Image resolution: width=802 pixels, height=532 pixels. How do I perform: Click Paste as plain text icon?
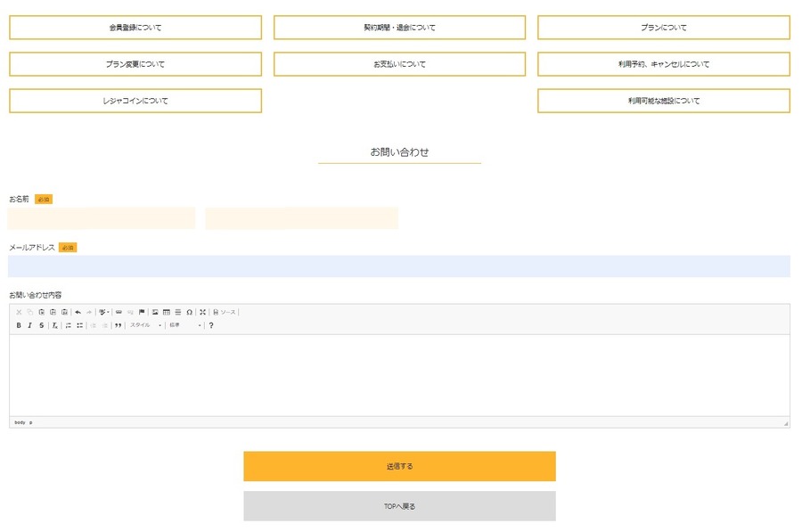53,312
